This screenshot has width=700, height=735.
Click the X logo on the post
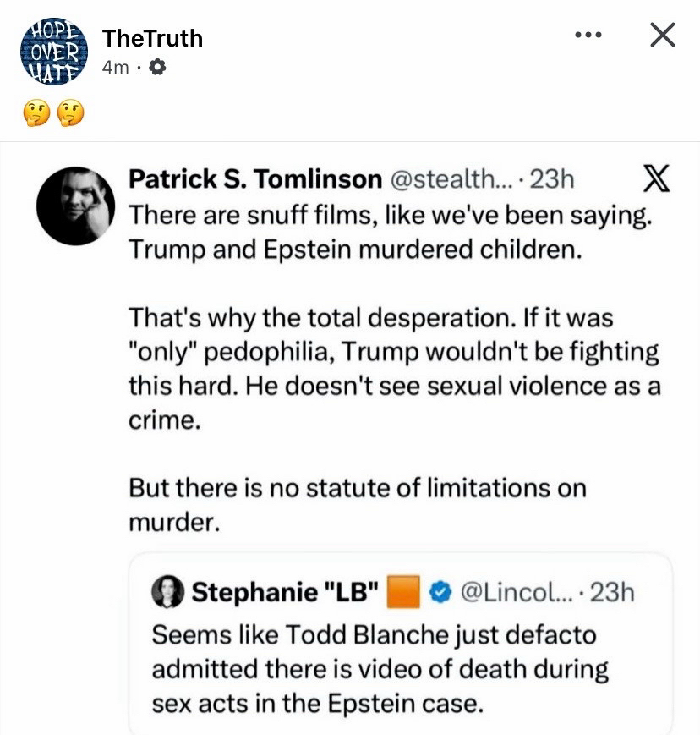651,178
